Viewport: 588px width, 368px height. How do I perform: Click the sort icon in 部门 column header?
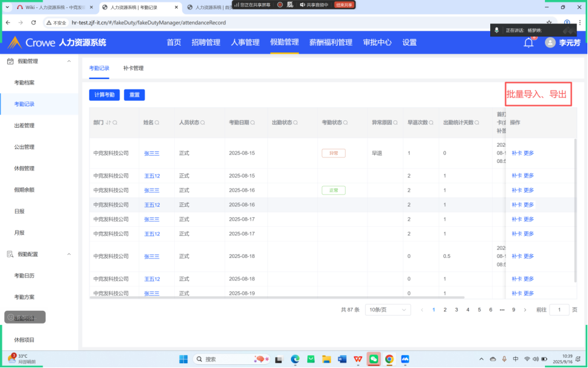(109, 123)
